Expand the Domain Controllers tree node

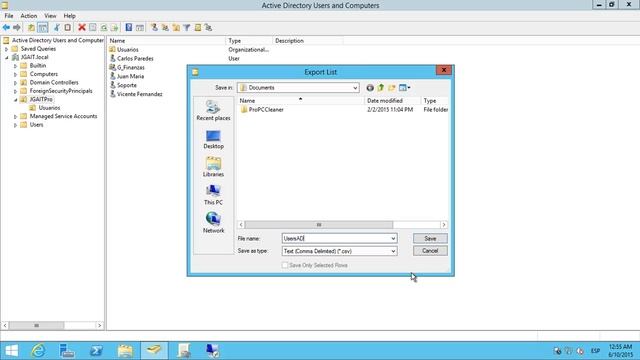[16, 83]
